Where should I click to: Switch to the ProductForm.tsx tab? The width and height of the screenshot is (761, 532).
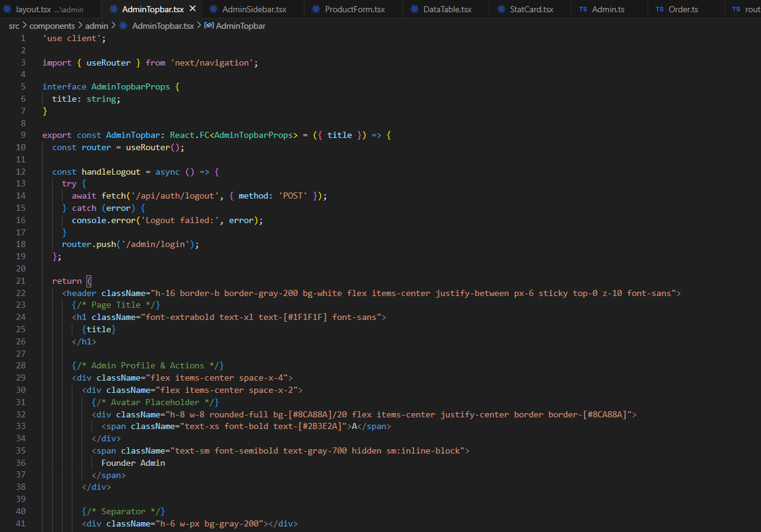pyautogui.click(x=353, y=10)
